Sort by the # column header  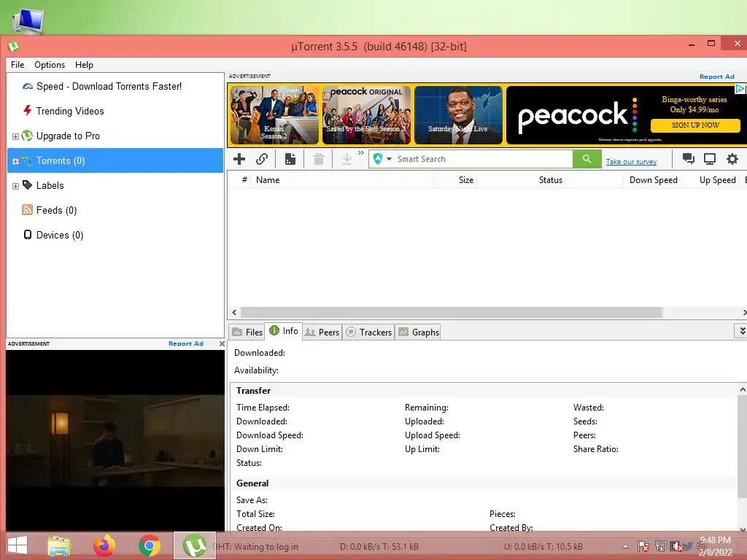[244, 180]
